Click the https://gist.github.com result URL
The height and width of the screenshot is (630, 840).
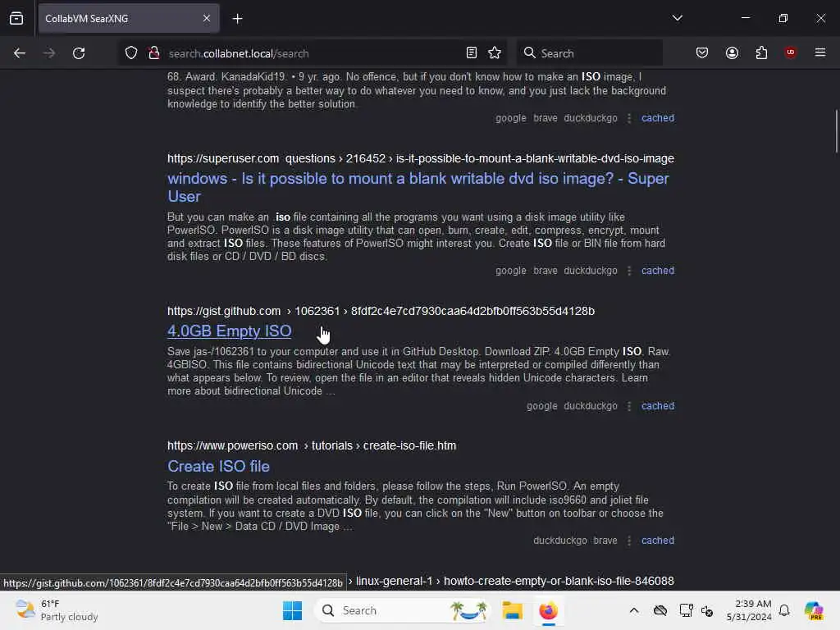[381, 311]
